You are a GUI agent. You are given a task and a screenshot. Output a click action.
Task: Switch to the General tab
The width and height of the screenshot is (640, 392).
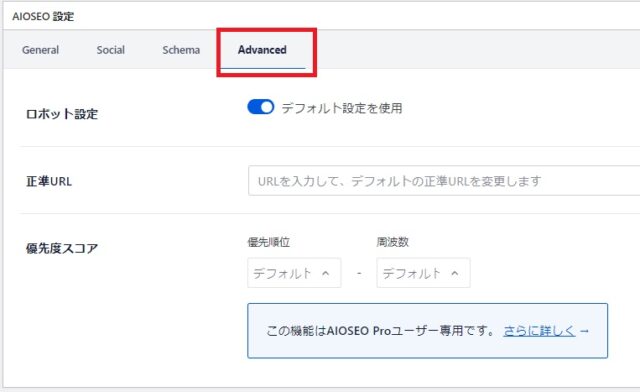40,50
